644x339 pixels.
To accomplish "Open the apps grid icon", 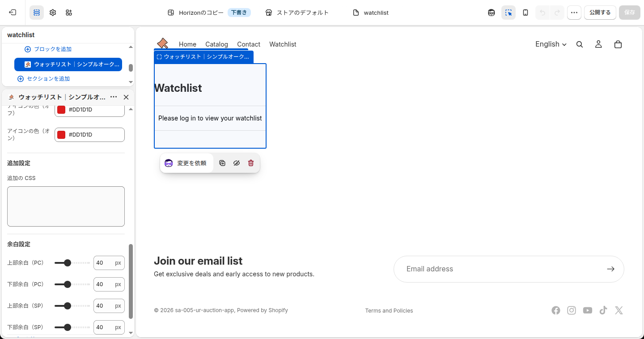I will coord(69,13).
